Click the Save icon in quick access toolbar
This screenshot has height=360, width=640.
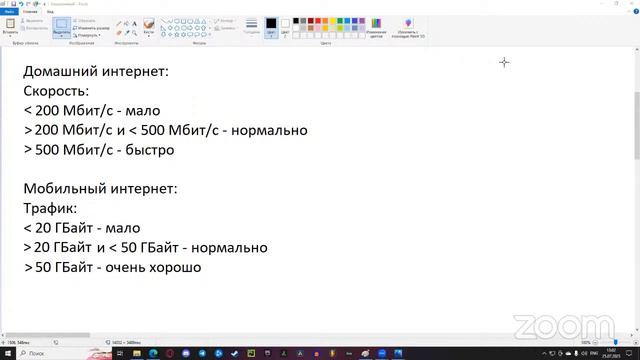click(x=13, y=4)
